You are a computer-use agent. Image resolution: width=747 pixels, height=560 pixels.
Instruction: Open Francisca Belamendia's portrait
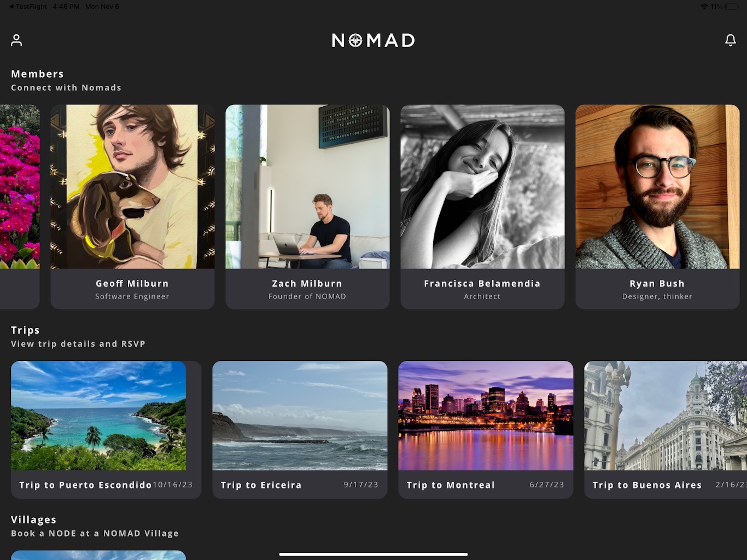click(482, 187)
